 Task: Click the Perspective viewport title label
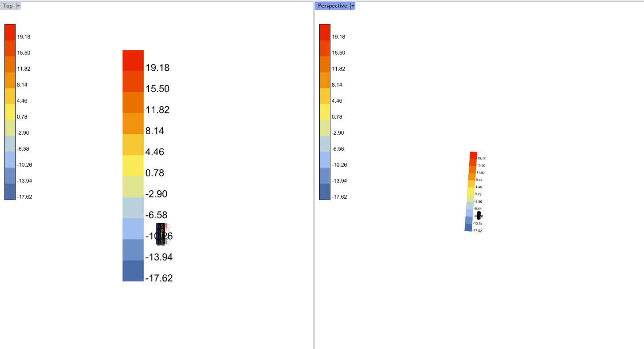332,6
